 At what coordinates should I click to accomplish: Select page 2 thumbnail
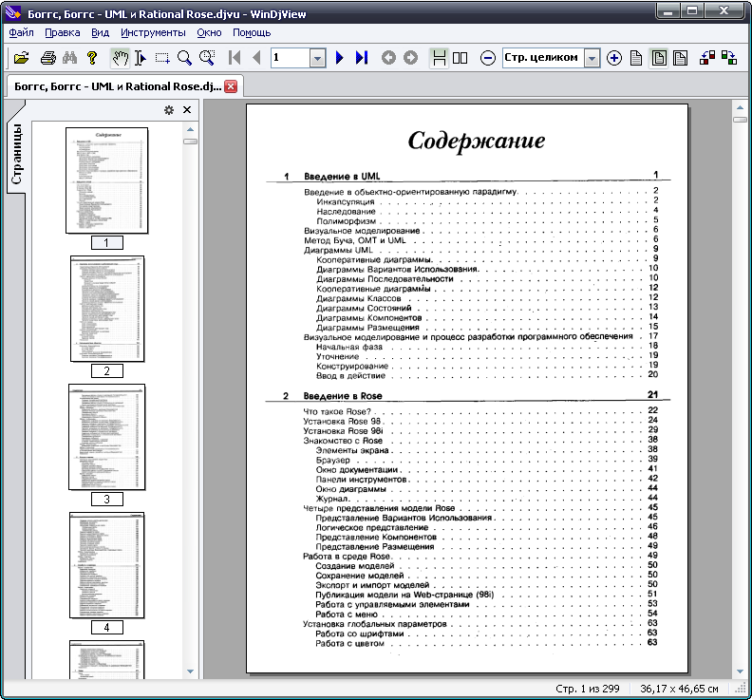[107, 309]
